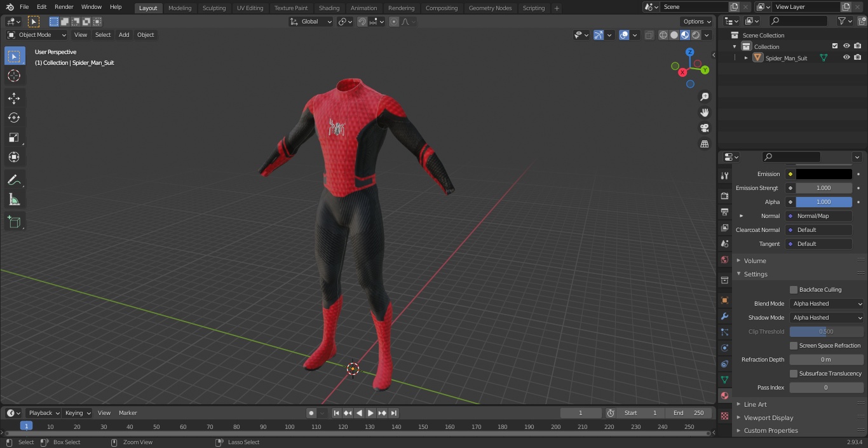Image resolution: width=868 pixels, height=448 pixels.
Task: Play the animation forward
Action: pyautogui.click(x=370, y=413)
